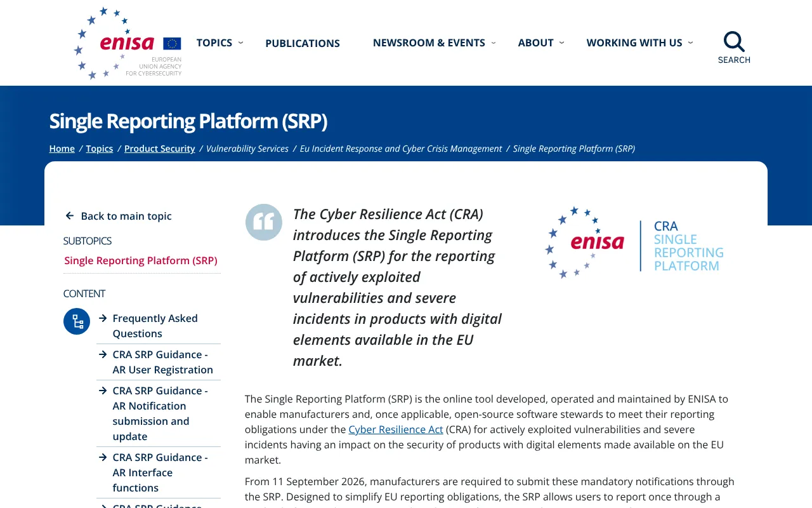This screenshot has height=508, width=812.
Task: Expand the About menu chevron
Action: point(561,43)
